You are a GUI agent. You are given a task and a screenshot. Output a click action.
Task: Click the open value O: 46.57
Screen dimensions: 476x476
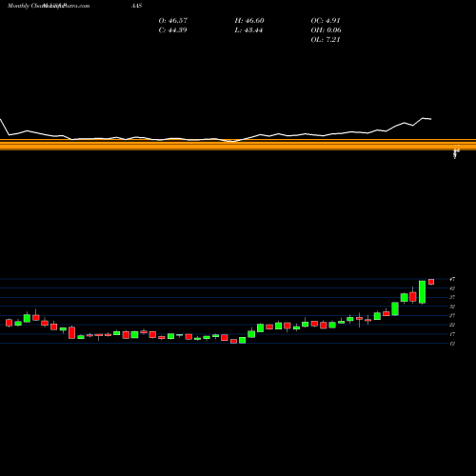(173, 21)
